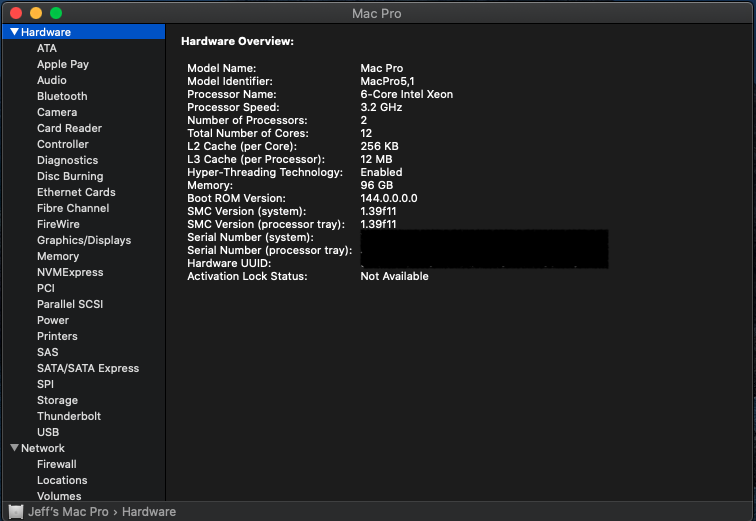Click the 3.2 GHz processor speed
The width and height of the screenshot is (756, 521).
[x=381, y=107]
